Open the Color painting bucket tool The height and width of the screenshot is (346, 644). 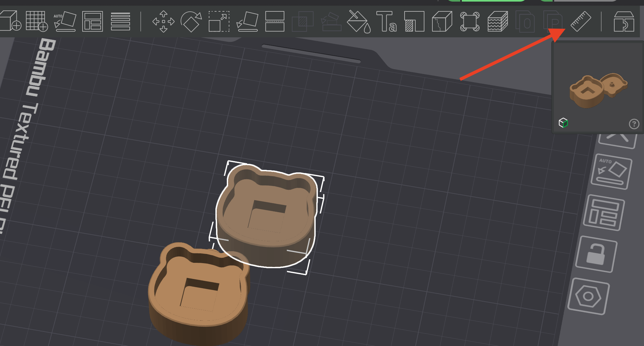coord(359,22)
